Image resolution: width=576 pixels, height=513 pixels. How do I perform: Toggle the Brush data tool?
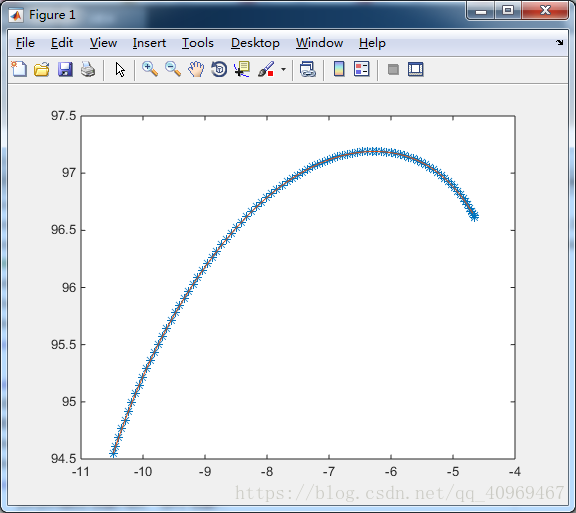[x=266, y=69]
